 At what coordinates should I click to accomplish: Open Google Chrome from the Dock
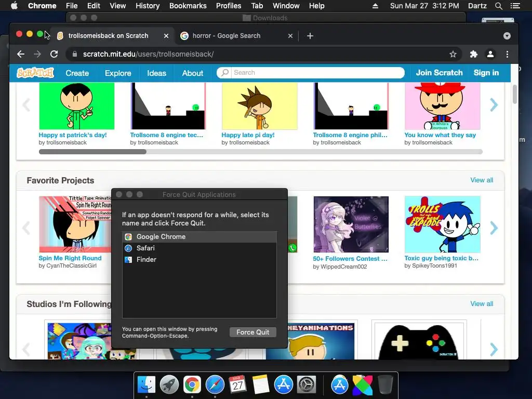[192, 384]
